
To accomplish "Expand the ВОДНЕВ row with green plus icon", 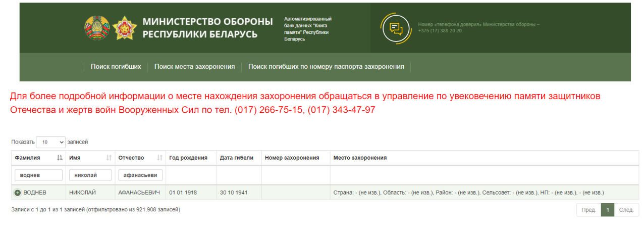I will tap(18, 193).
